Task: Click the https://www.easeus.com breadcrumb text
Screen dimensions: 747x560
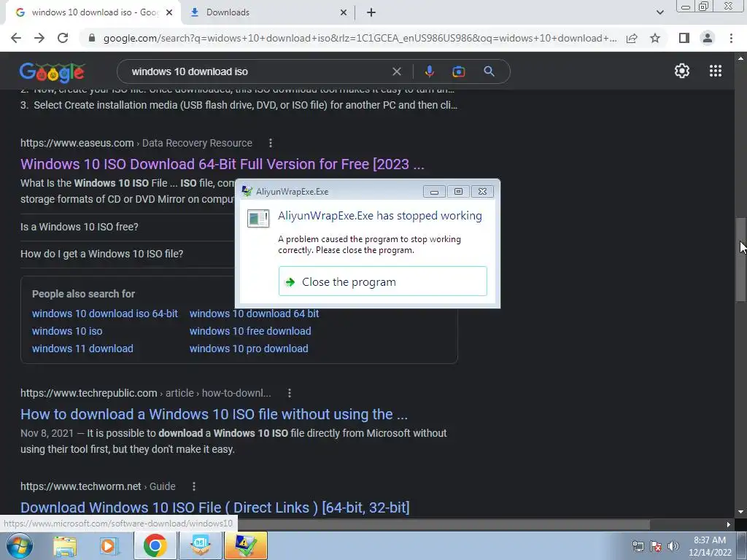Action: pyautogui.click(x=77, y=143)
